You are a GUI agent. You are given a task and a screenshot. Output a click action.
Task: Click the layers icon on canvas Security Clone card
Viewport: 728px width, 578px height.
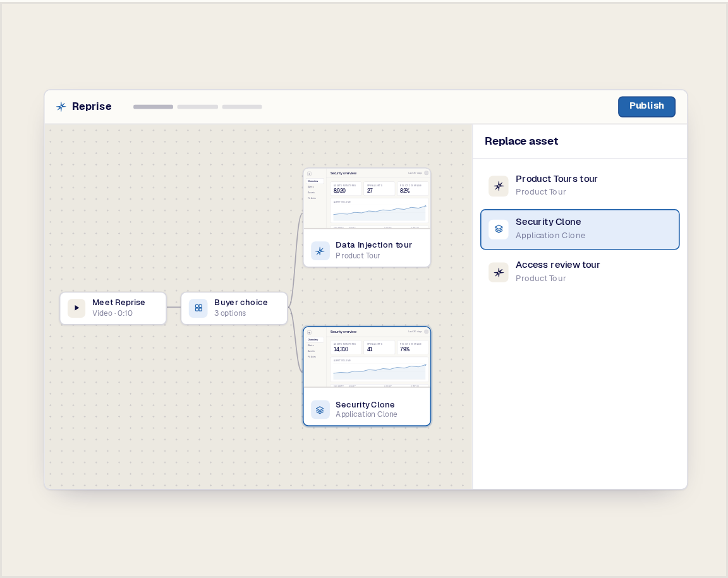coord(320,409)
